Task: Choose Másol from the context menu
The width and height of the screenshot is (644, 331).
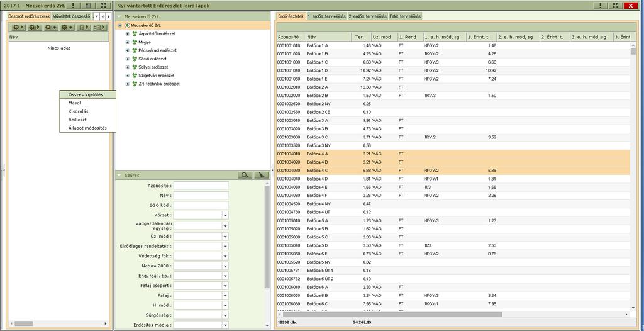Action: coord(88,103)
